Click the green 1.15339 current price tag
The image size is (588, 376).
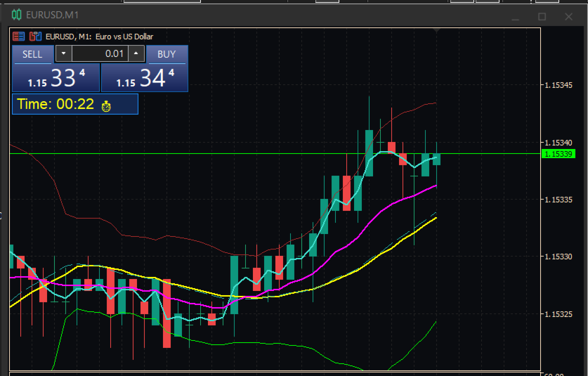coord(558,154)
